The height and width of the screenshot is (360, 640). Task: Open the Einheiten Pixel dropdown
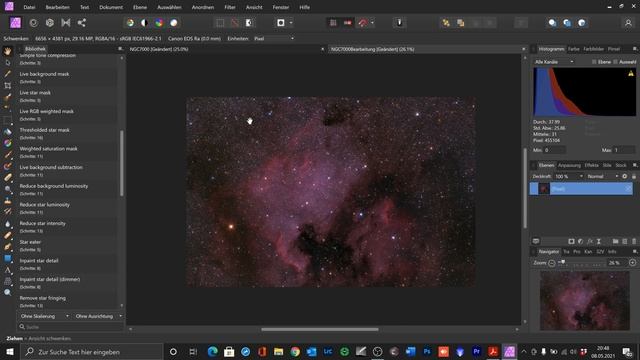[273, 39]
